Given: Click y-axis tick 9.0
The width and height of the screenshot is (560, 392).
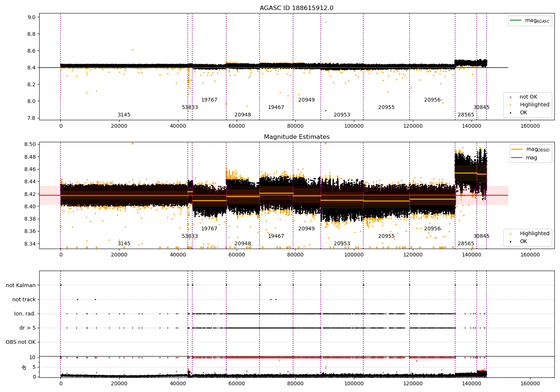Looking at the screenshot, I should click(x=31, y=17).
